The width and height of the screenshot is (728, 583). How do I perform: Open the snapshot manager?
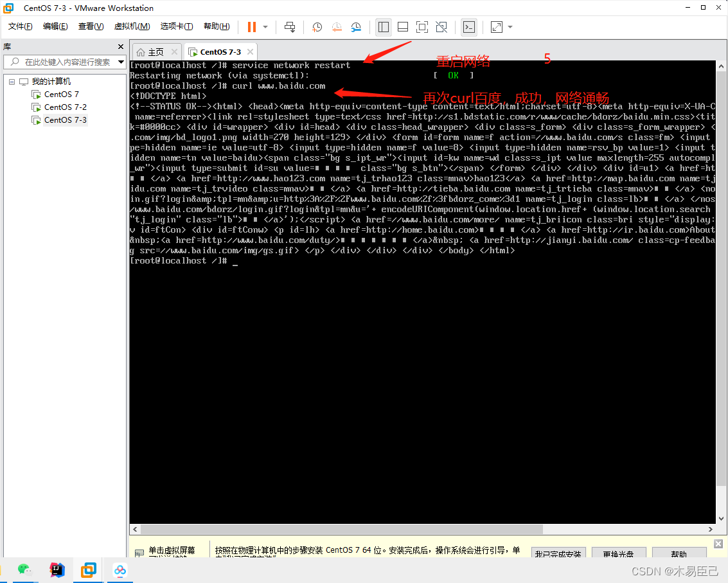(356, 27)
